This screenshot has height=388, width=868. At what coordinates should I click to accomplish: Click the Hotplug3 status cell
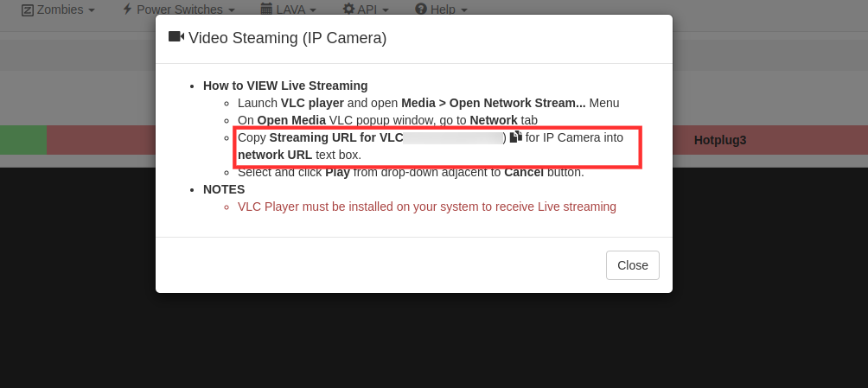coord(719,140)
